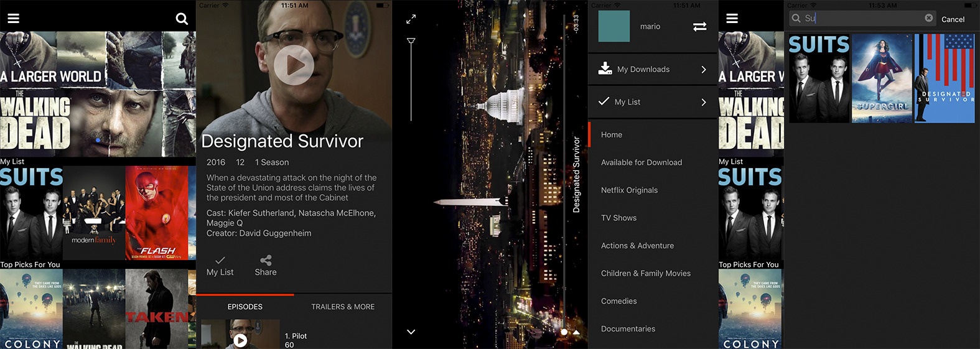Open hamburger menu beside the search icon

pos(13,19)
